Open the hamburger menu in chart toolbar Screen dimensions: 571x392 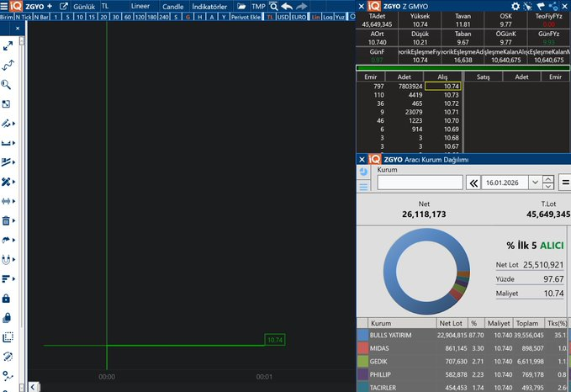(x=4, y=6)
